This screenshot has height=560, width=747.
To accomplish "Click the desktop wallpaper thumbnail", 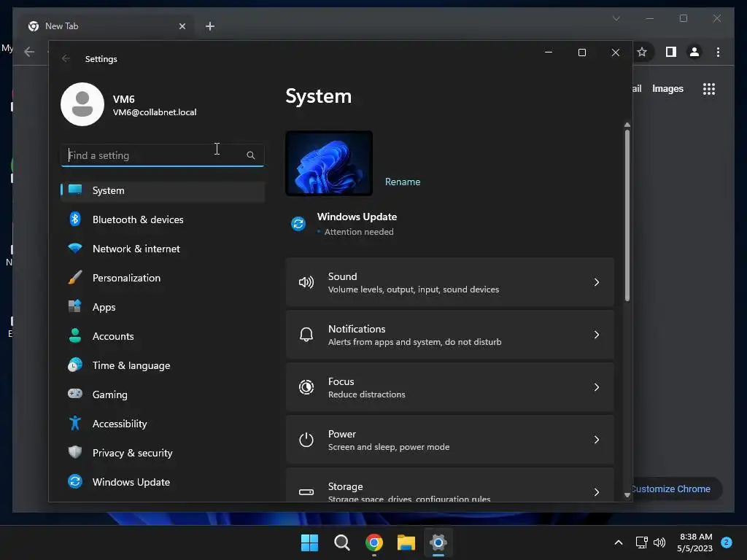I will 329,163.
